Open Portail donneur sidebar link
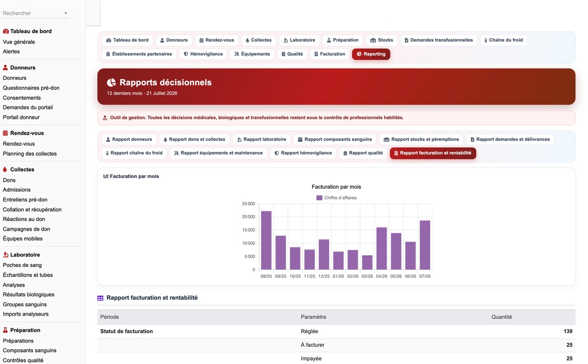The width and height of the screenshot is (588, 364). (21, 118)
